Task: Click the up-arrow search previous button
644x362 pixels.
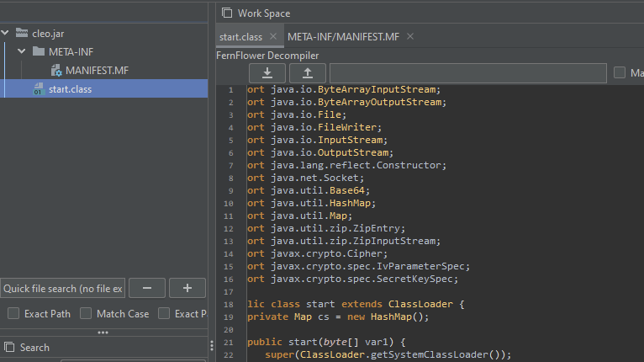Action: click(308, 73)
